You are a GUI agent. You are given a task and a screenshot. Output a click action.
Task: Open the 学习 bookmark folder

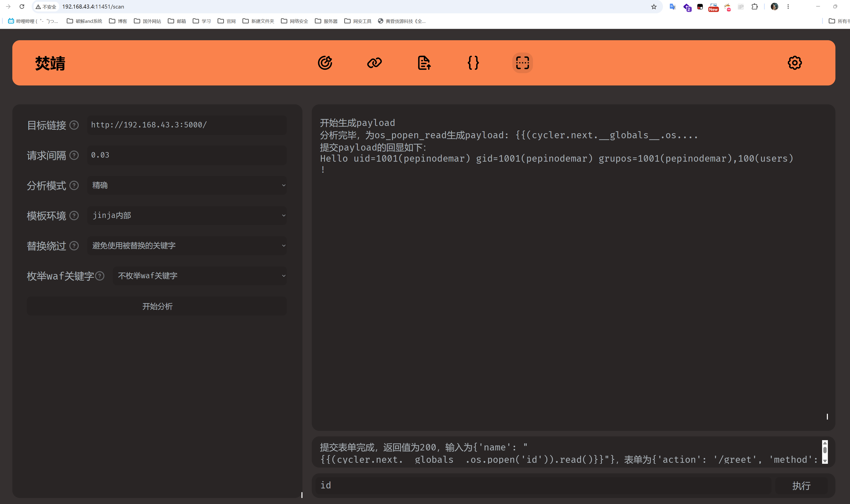click(x=201, y=21)
